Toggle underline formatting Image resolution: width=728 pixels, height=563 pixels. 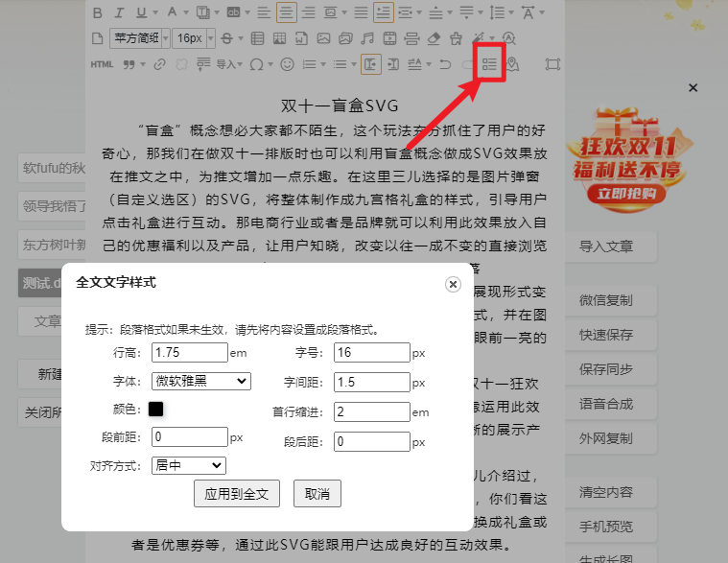pyautogui.click(x=142, y=13)
